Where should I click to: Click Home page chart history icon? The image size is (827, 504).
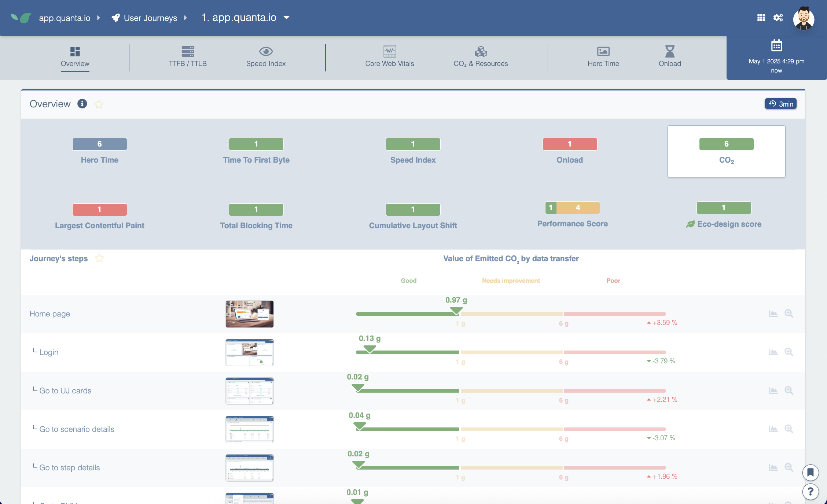773,314
